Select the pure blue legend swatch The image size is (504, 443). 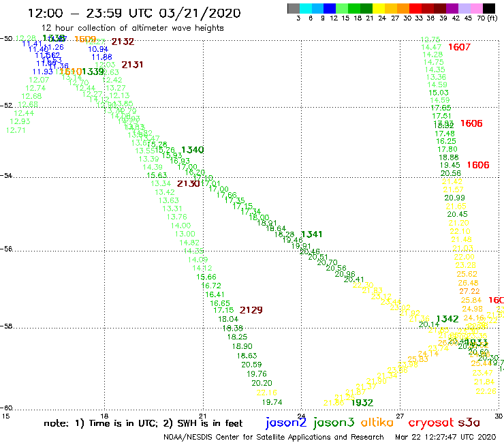coord(330,8)
